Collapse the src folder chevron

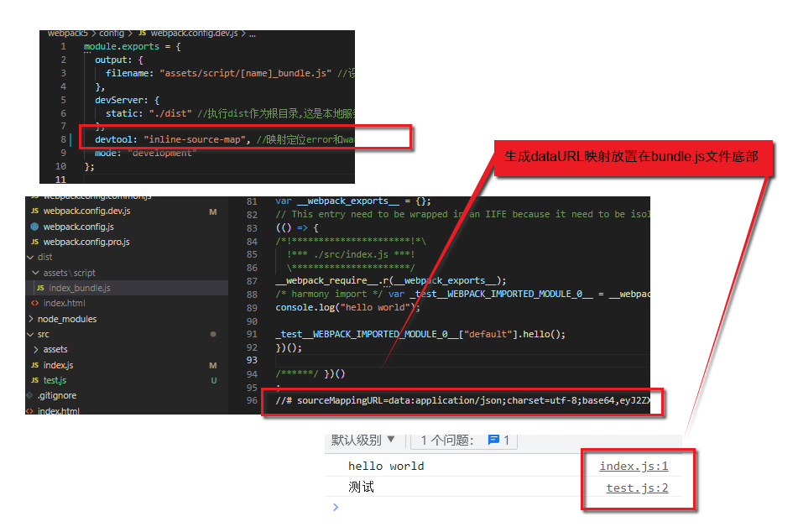(x=30, y=335)
